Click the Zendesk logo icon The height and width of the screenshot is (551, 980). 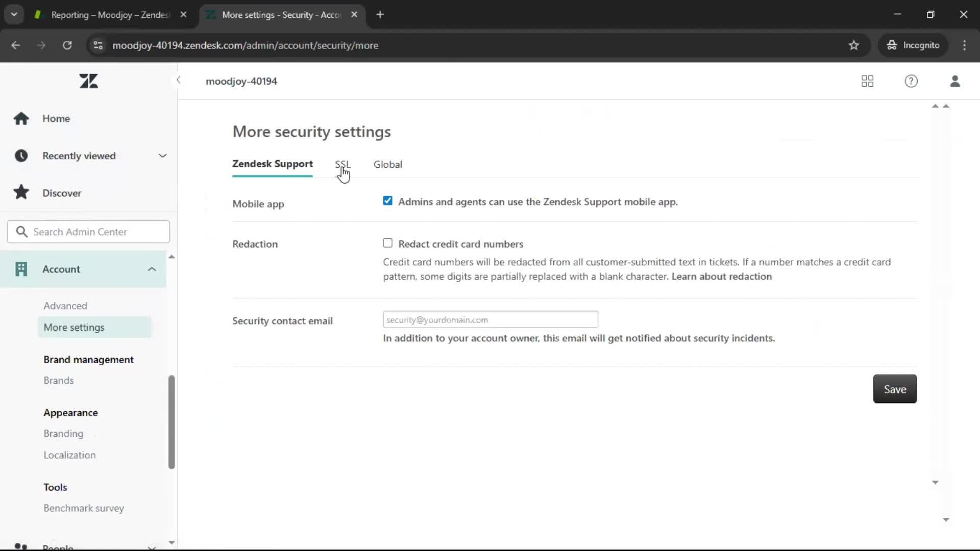88,81
